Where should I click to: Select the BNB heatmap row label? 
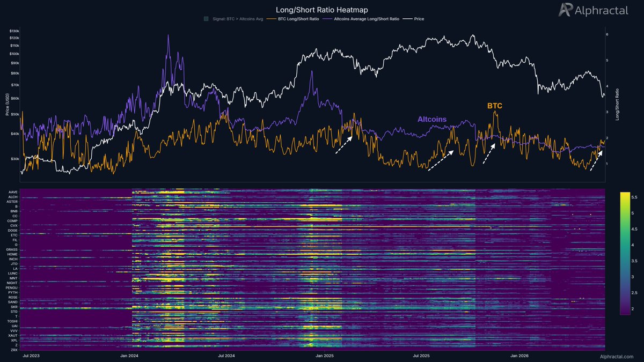14,211
